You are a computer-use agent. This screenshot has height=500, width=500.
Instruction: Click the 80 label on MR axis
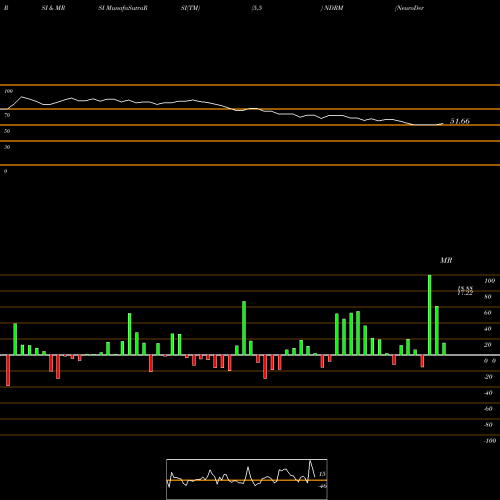pos(488,297)
